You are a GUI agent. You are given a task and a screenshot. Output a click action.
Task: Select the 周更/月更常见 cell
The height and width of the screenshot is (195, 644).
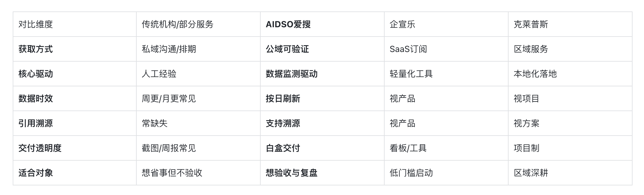click(198, 98)
